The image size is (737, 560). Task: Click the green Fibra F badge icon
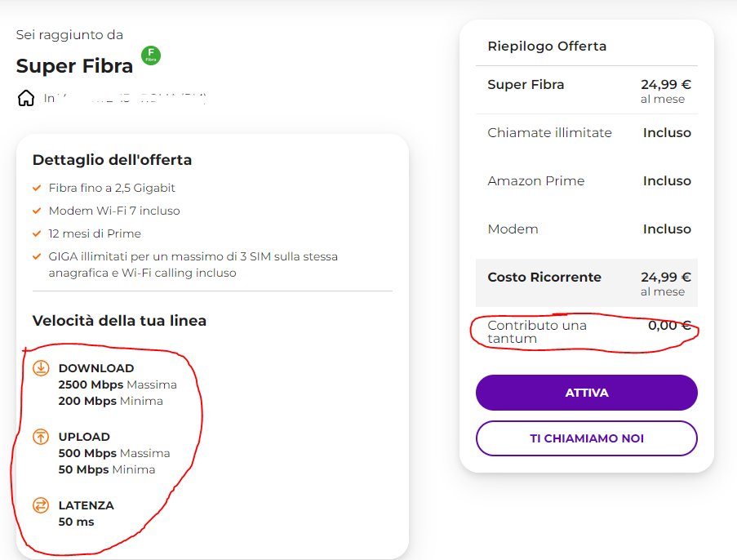(x=151, y=56)
